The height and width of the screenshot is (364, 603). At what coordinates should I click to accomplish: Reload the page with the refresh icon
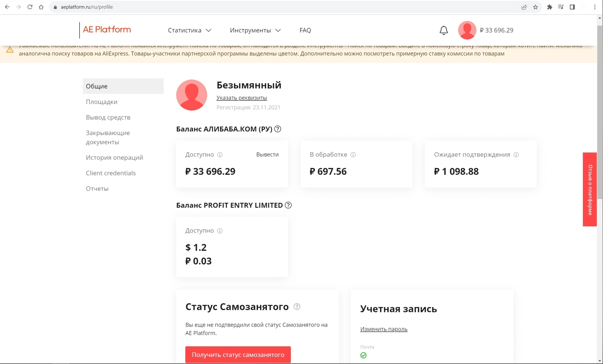30,7
